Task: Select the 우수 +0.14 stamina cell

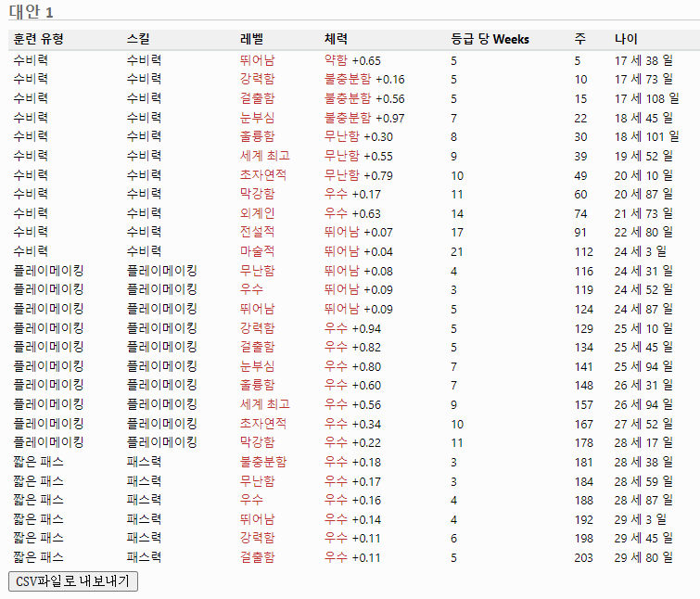Action: click(352, 519)
